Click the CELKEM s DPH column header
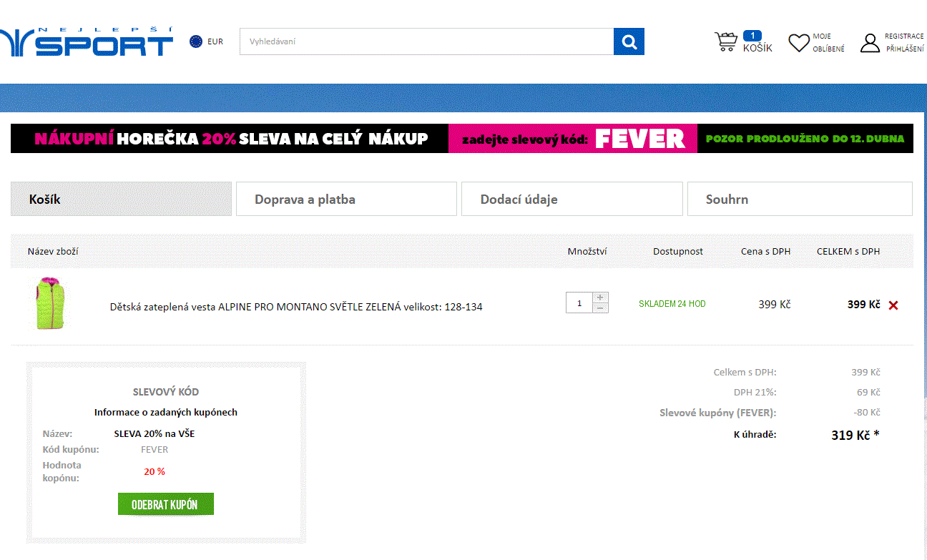This screenshot has height=560, width=927. pyautogui.click(x=848, y=251)
